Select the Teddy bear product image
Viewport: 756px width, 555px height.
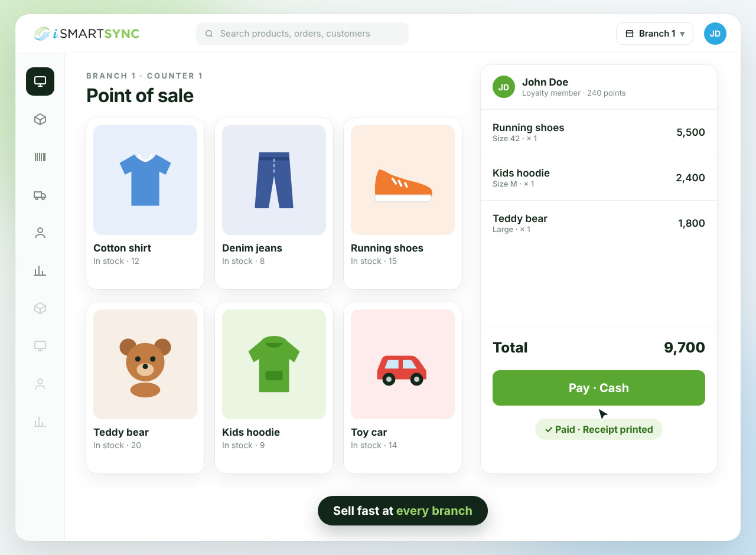pyautogui.click(x=145, y=364)
